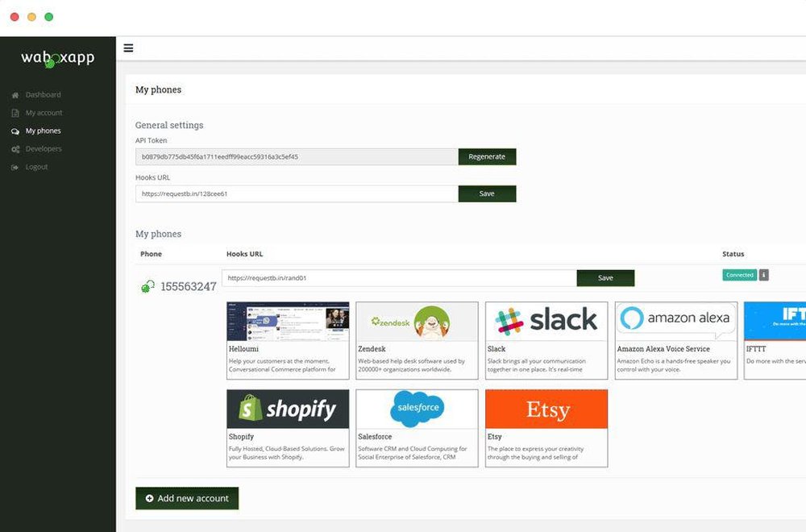Open My account in the sidebar

(44, 113)
